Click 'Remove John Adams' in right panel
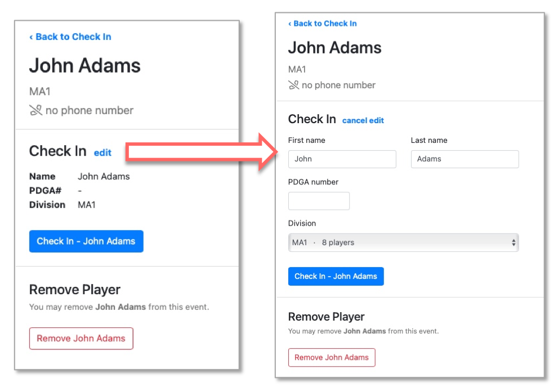558x392 pixels. [332, 357]
